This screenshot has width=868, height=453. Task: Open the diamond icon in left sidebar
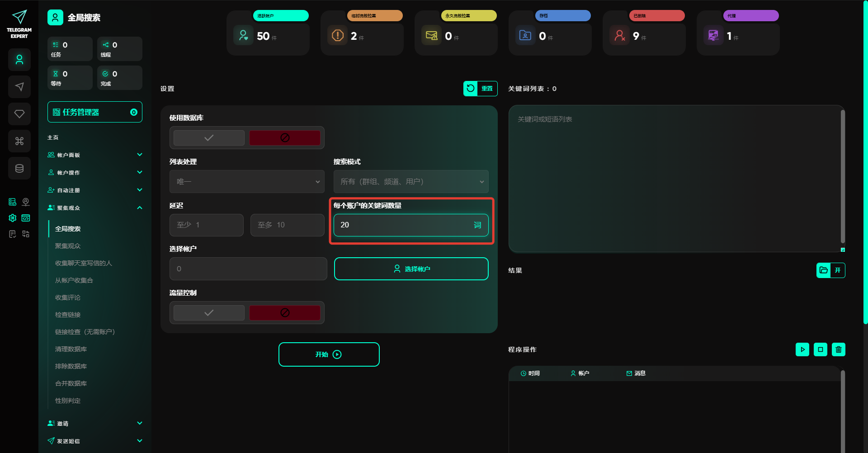(19, 114)
